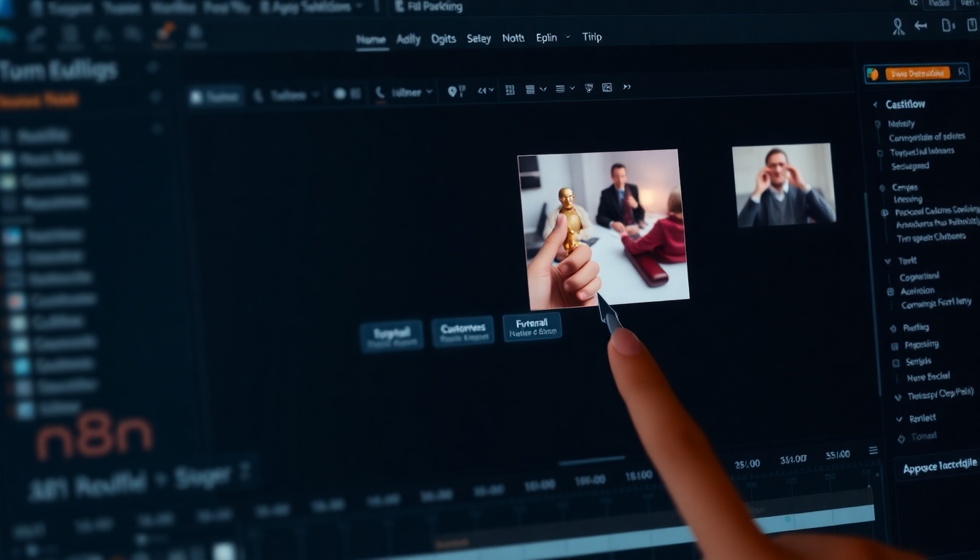
Task: Open the Eplin dropdown in the top menu
Action: point(553,38)
